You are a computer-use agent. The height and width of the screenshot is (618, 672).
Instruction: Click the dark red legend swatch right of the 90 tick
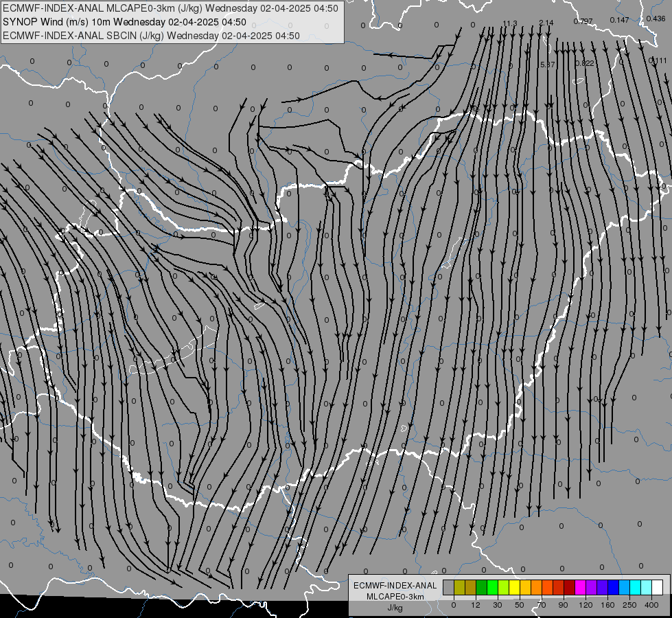pos(570,587)
